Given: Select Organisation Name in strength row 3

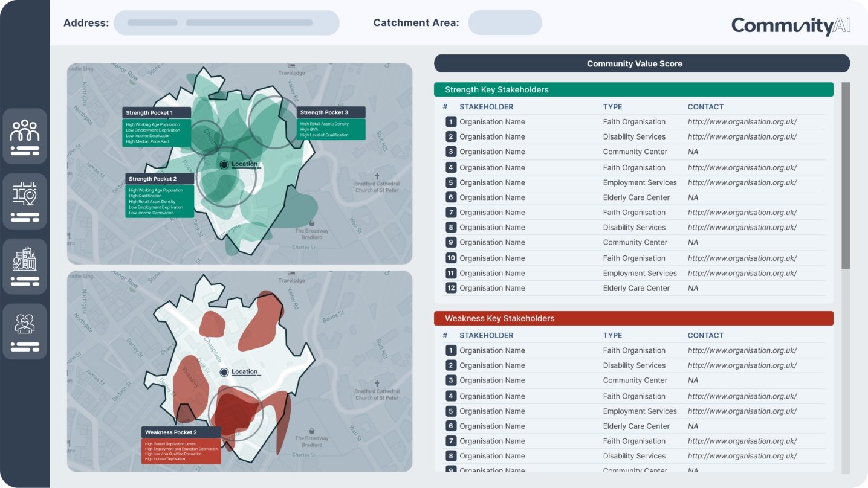Looking at the screenshot, I should 492,152.
